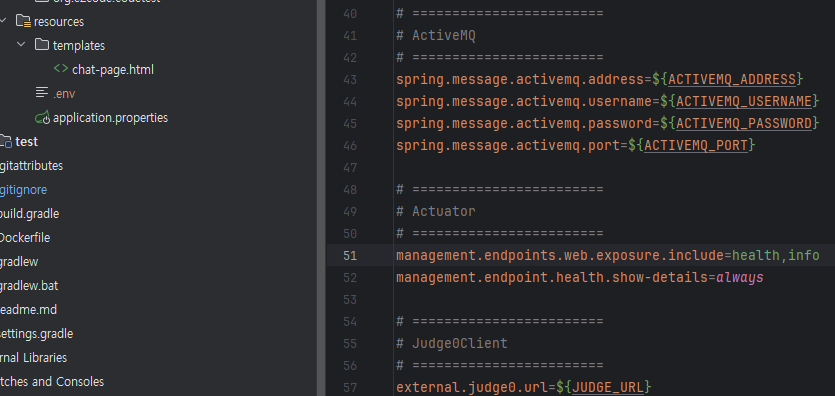The height and width of the screenshot is (396, 835).
Task: Open settings.gradle in the tree
Action: click(36, 334)
